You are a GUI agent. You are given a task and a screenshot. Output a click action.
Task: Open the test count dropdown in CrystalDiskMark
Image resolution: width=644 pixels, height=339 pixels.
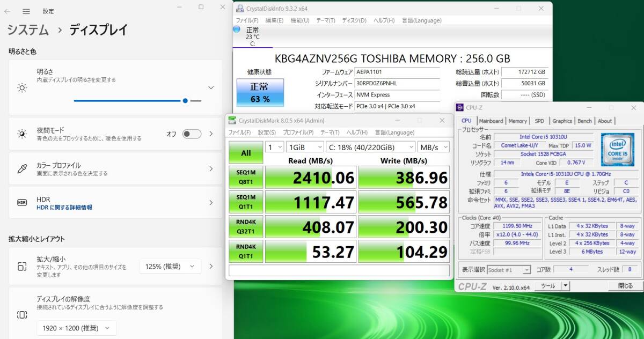[274, 147]
